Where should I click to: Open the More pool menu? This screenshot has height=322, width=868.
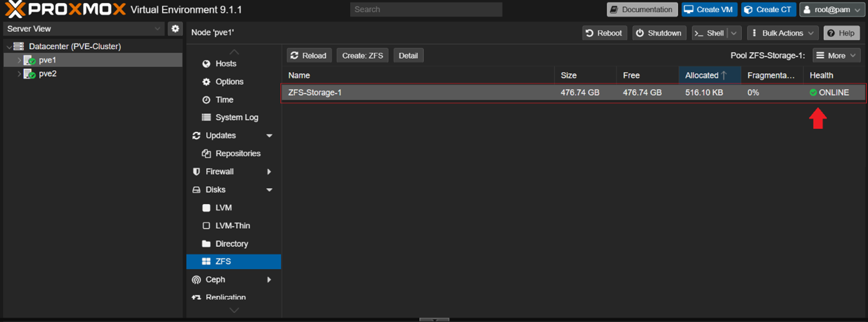pos(836,55)
